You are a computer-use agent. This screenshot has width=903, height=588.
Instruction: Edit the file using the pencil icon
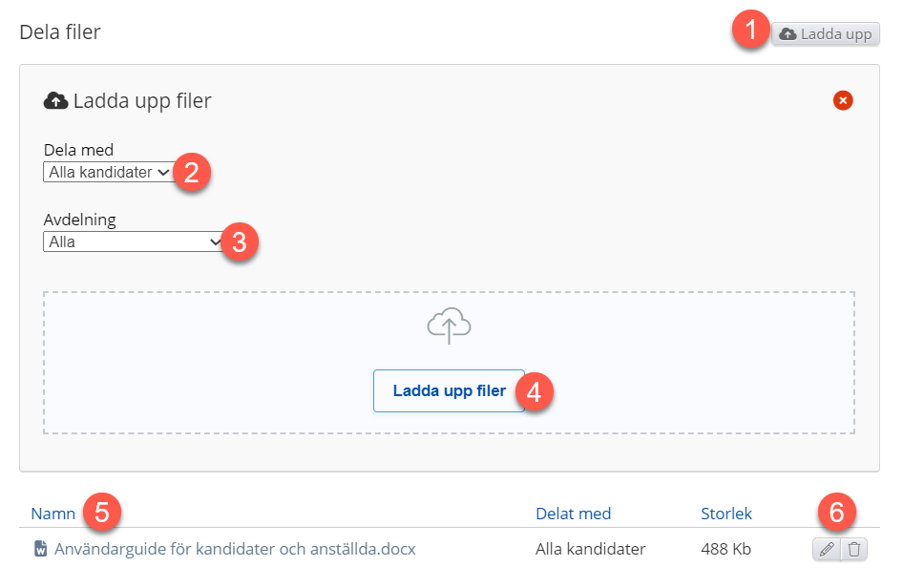pyautogui.click(x=827, y=549)
